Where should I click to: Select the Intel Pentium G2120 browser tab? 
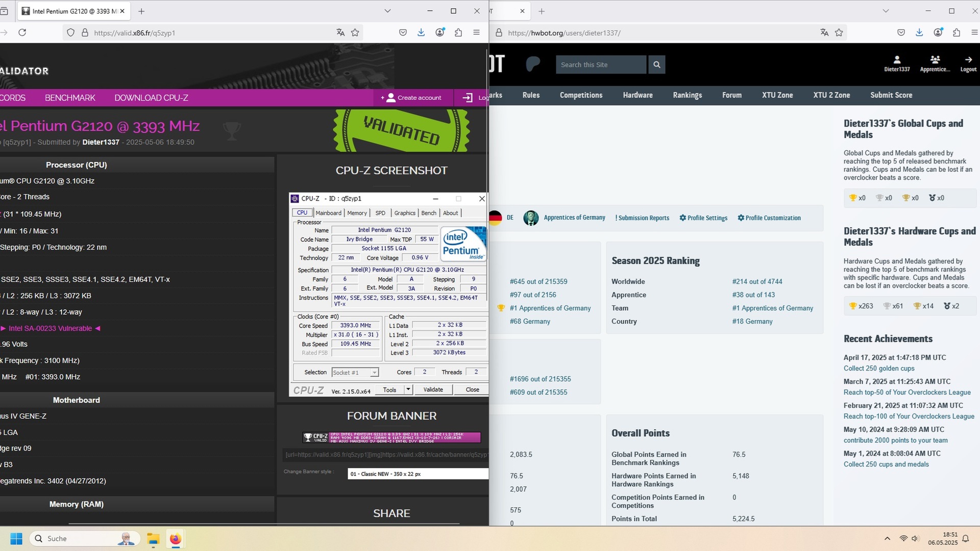(x=75, y=11)
